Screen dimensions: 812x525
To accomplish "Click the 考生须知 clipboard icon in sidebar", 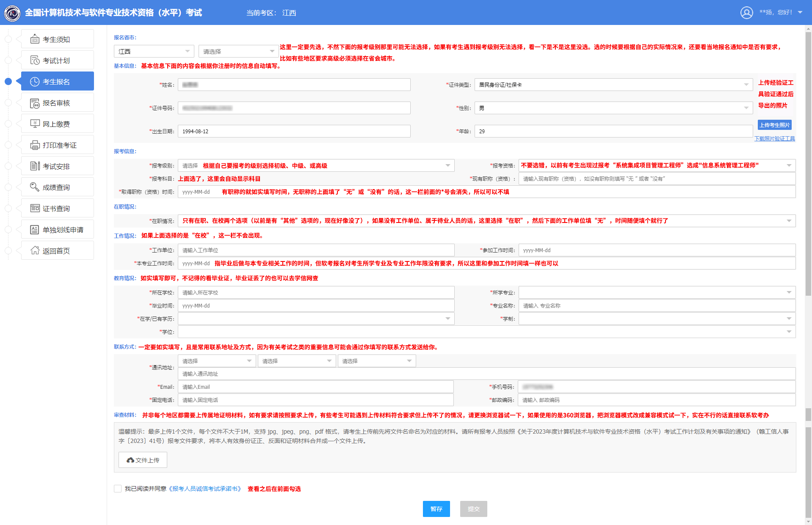I will pyautogui.click(x=35, y=39).
